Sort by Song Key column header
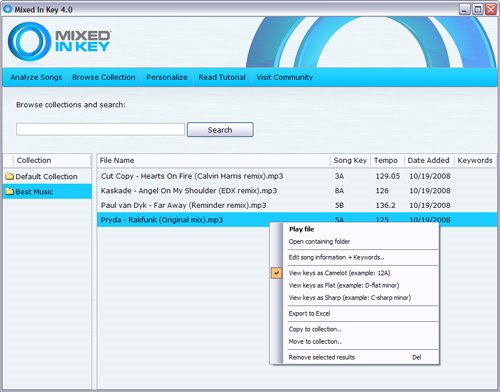 [x=350, y=160]
